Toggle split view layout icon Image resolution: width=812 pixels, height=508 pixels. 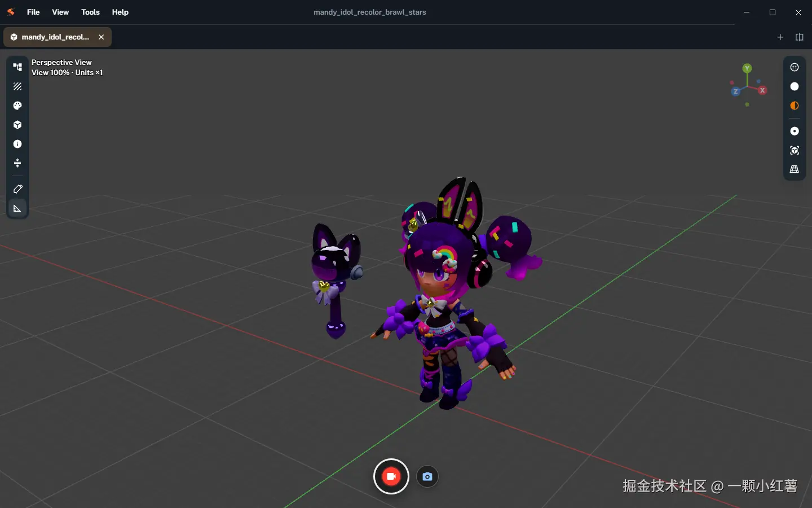[x=800, y=37]
